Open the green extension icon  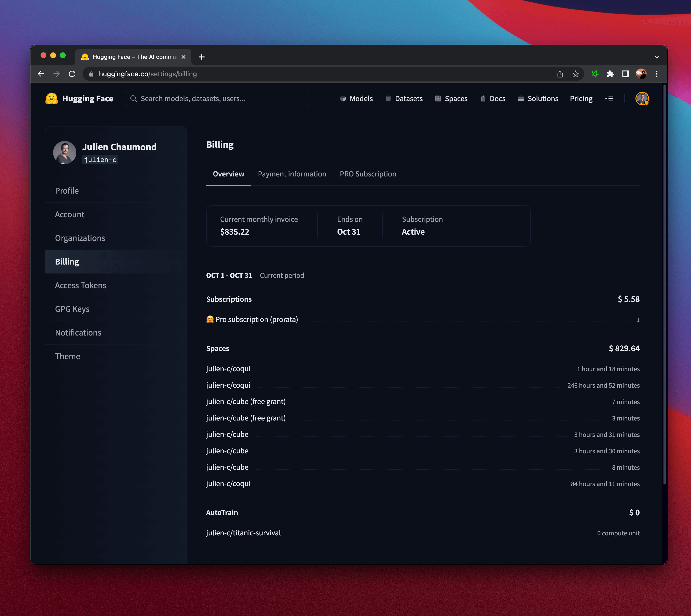click(595, 74)
